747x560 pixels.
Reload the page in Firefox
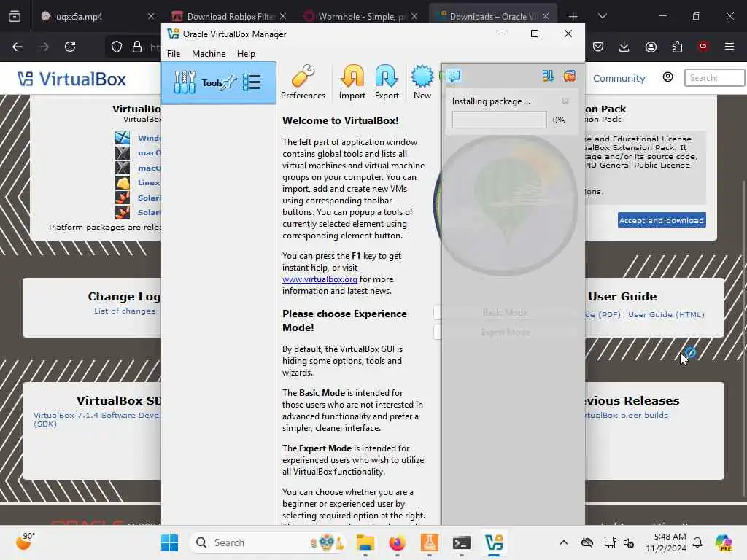70,47
